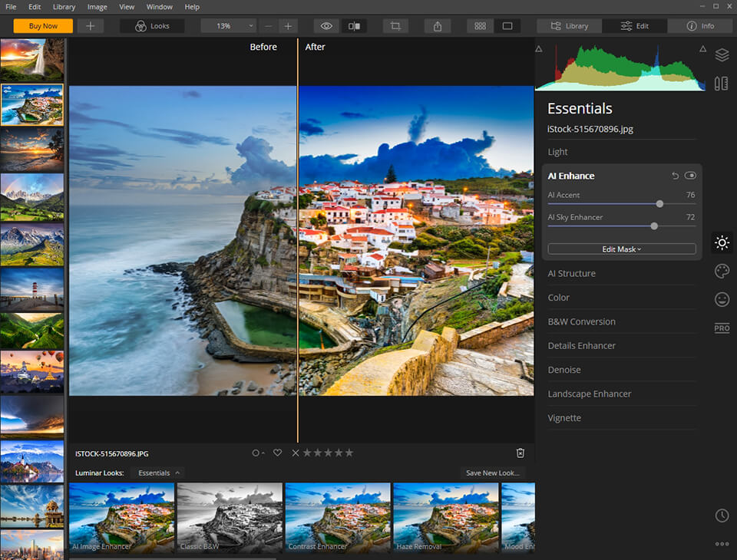Open the Portrait filters panel
Screen dimensions: 737x560
(x=722, y=299)
